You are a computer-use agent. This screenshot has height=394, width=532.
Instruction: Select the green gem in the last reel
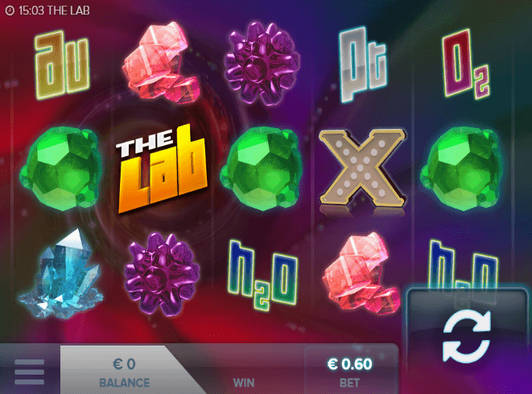pyautogui.click(x=462, y=168)
